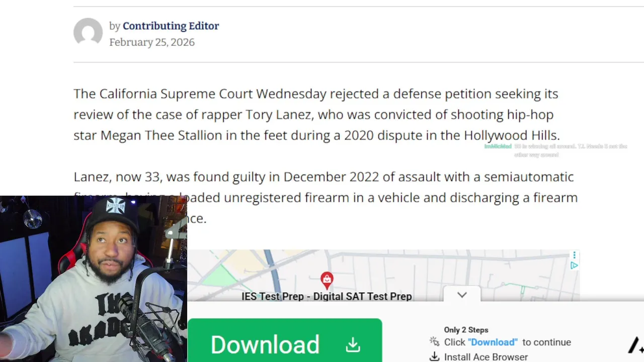The width and height of the screenshot is (644, 362).
Task: Click the AdChoices triangle icon
Action: 574,265
